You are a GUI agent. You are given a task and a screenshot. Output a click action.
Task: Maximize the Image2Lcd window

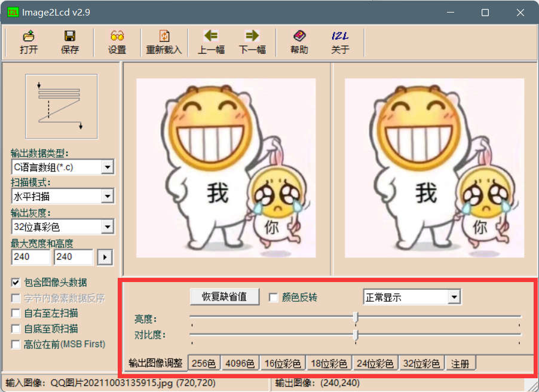pos(485,13)
